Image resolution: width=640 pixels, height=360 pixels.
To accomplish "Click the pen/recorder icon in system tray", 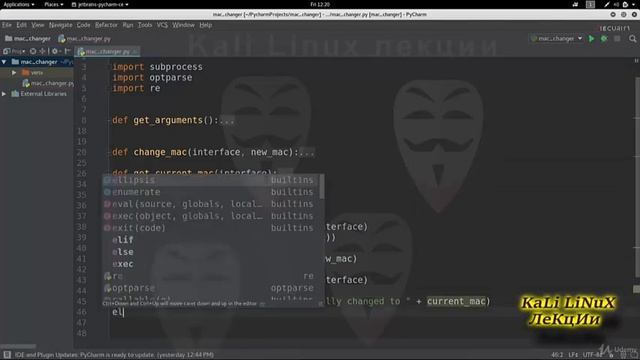I will pyautogui.click(x=607, y=4).
